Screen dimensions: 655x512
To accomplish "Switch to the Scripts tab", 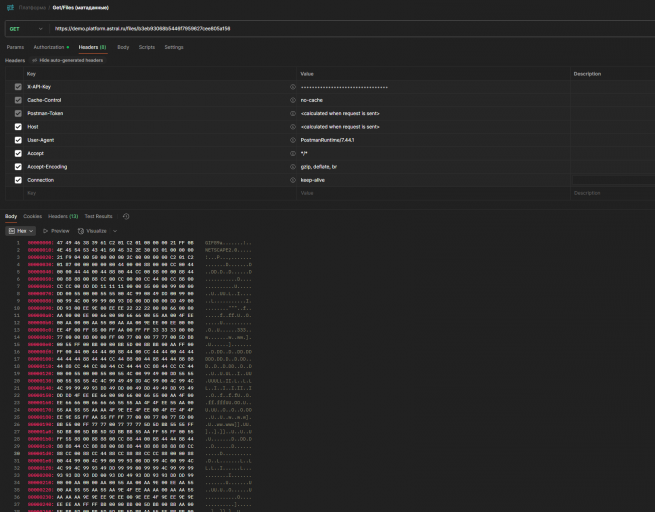I will click(147, 47).
